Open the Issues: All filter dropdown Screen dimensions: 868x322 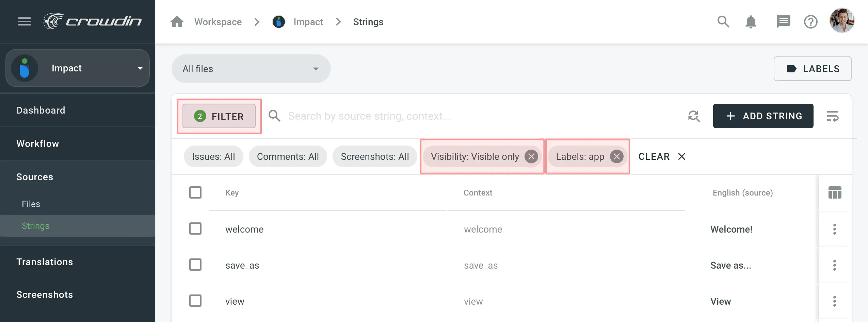pyautogui.click(x=213, y=156)
